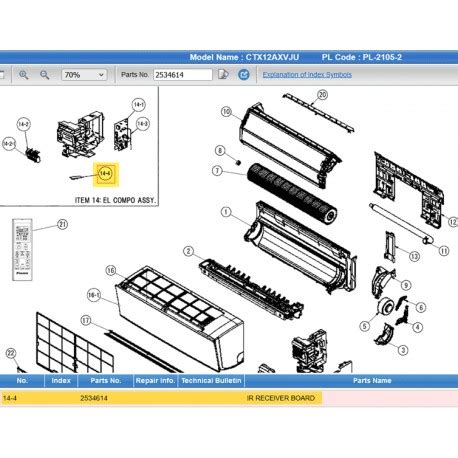Select callout 14-2 in the inset
This screenshot has width=458, height=458.
24,125
